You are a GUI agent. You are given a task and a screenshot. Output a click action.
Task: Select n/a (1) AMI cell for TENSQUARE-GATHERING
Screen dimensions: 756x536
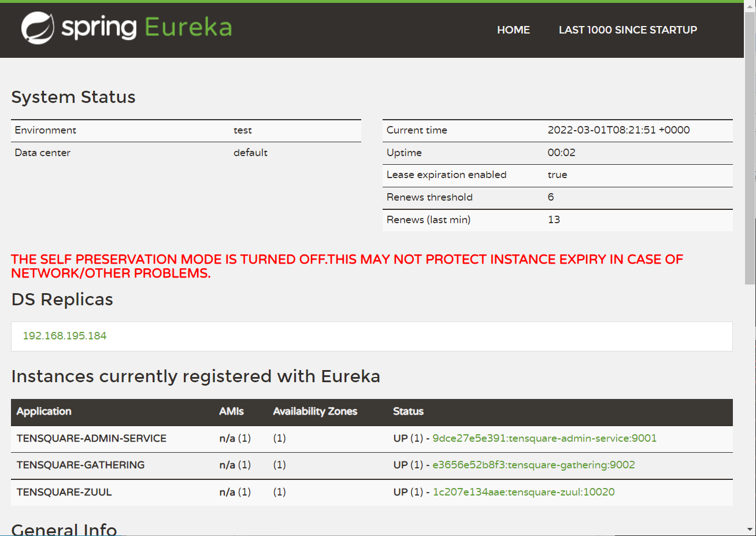[x=235, y=465]
